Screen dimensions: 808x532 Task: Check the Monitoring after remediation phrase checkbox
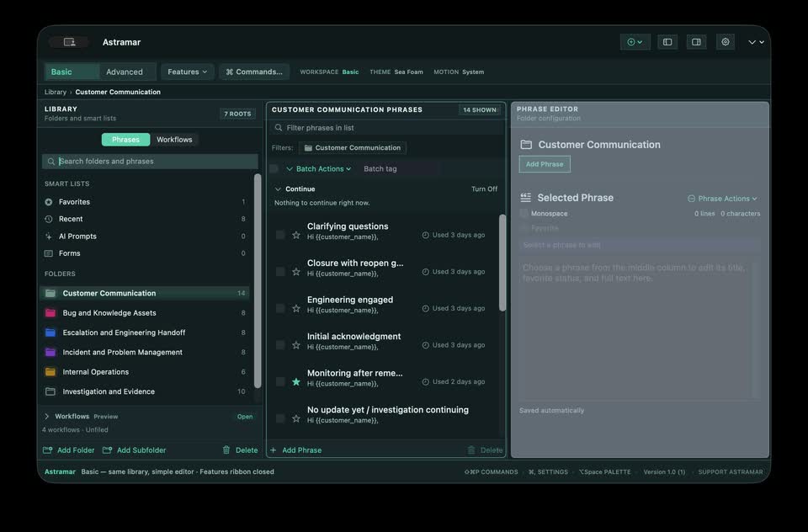point(280,382)
